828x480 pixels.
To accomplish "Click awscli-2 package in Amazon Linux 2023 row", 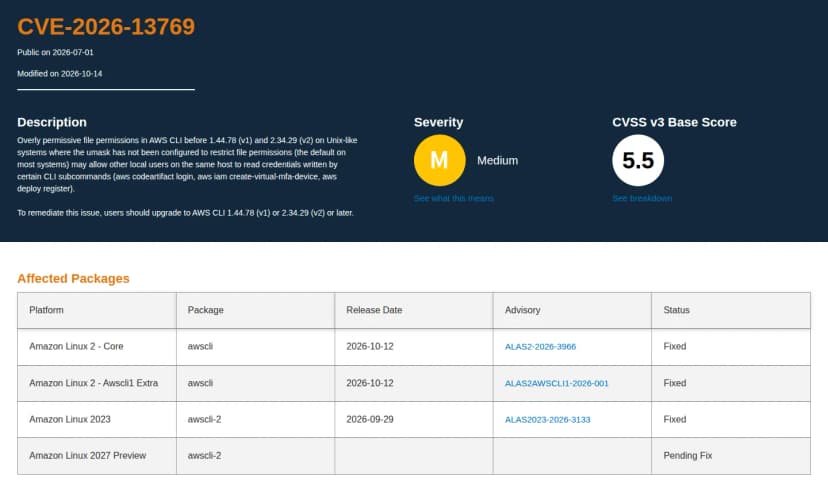I will (x=204, y=419).
